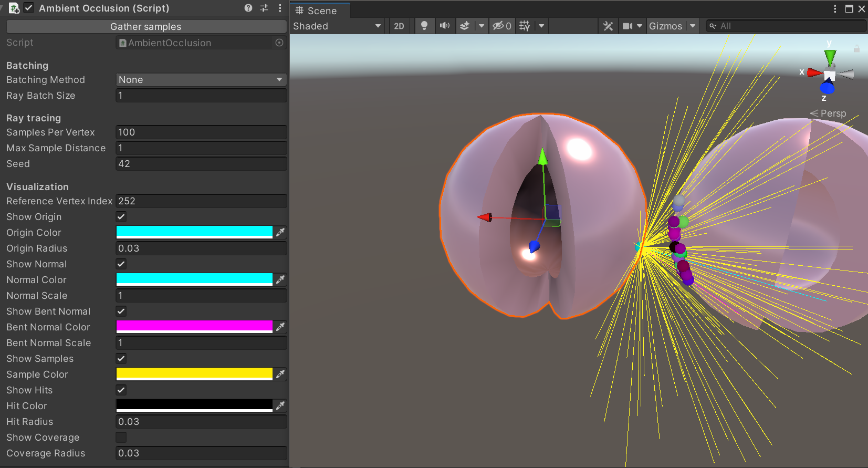Toggle scene effects layers icon
The height and width of the screenshot is (468, 868).
(465, 26)
